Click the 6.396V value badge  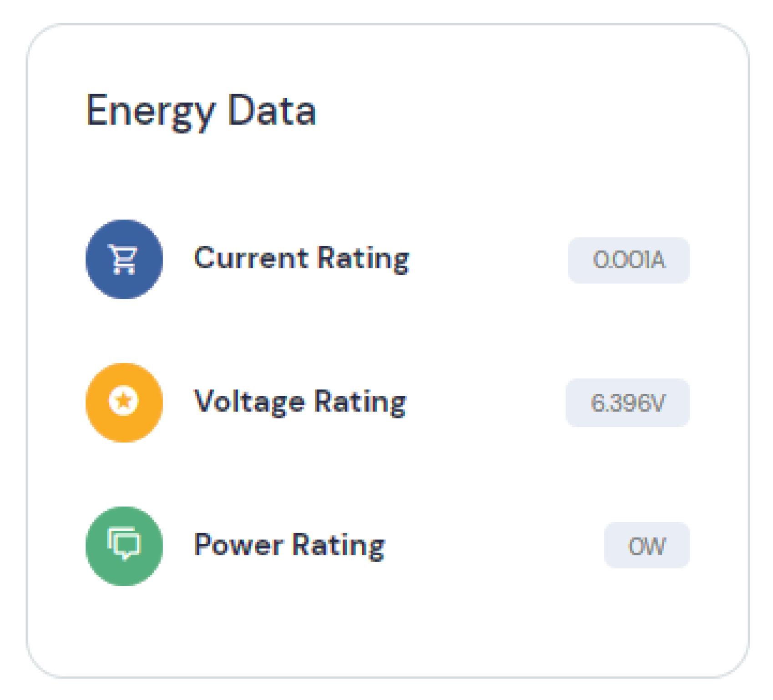pyautogui.click(x=627, y=403)
